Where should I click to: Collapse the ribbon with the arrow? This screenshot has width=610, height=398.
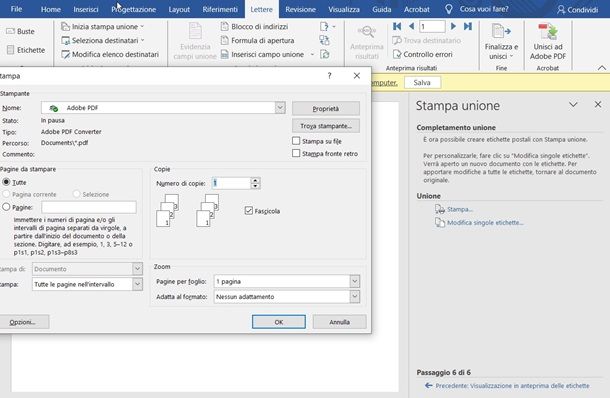coord(602,68)
